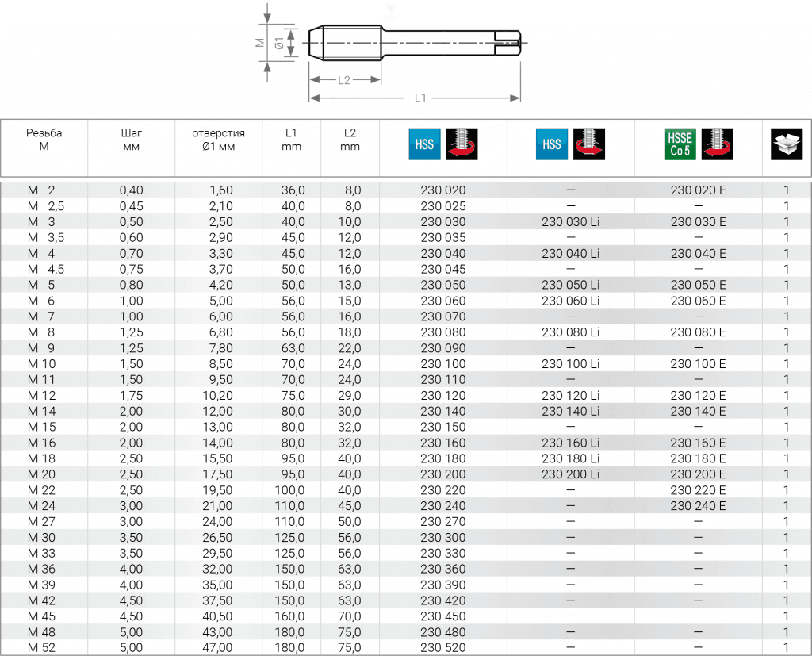The height and width of the screenshot is (656, 812).
Task: Click the second blue HSS icon
Action: pyautogui.click(x=552, y=144)
